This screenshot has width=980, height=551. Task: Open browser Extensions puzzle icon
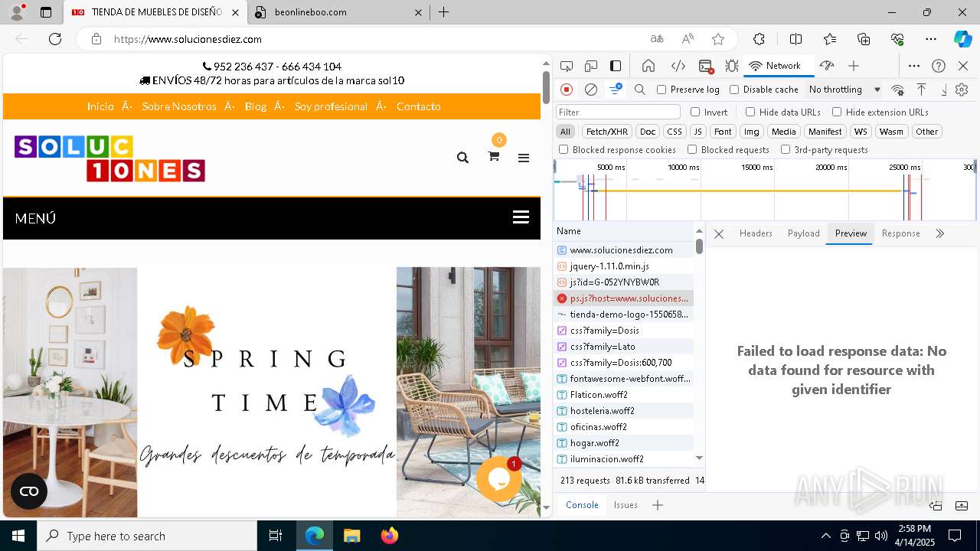coord(759,39)
